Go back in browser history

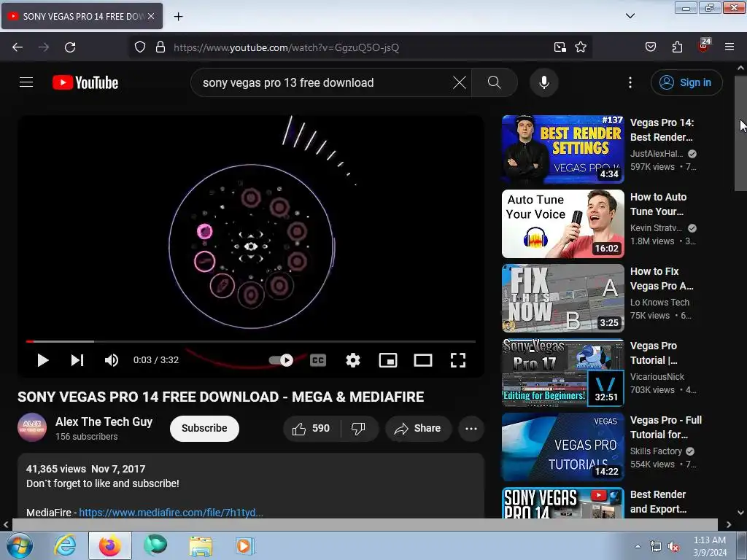point(18,47)
